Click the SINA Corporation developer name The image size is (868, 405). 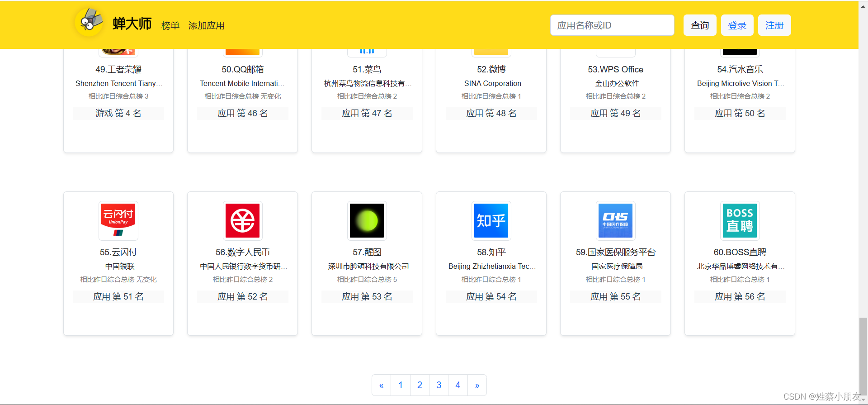coord(493,83)
